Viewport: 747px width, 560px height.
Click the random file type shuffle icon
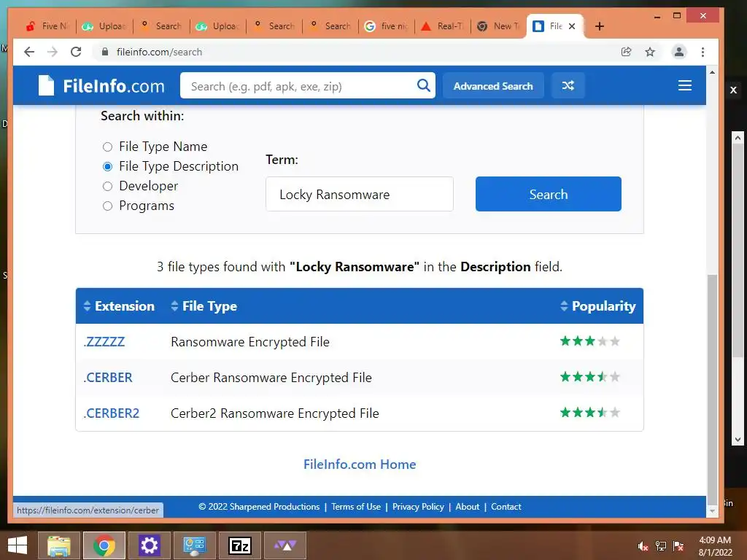pos(568,86)
